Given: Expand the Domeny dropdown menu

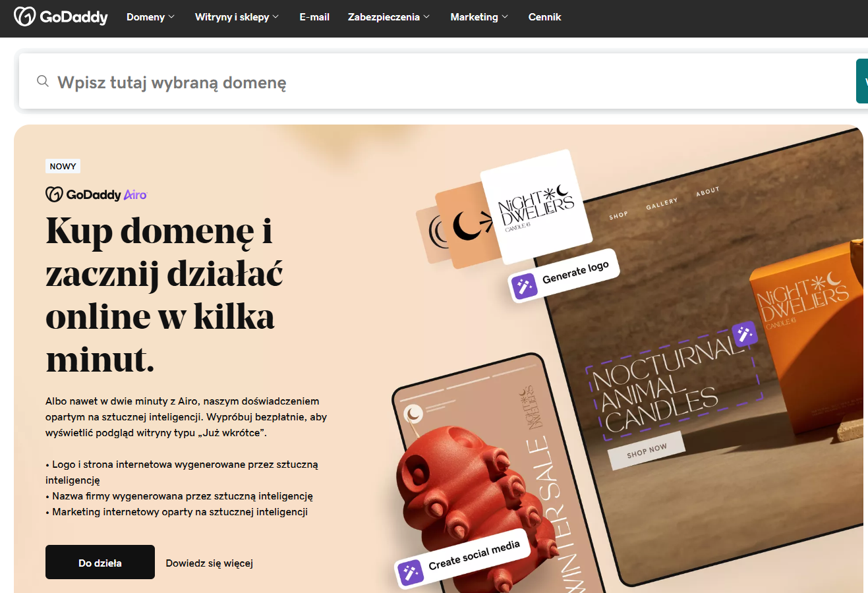Looking at the screenshot, I should 150,17.
